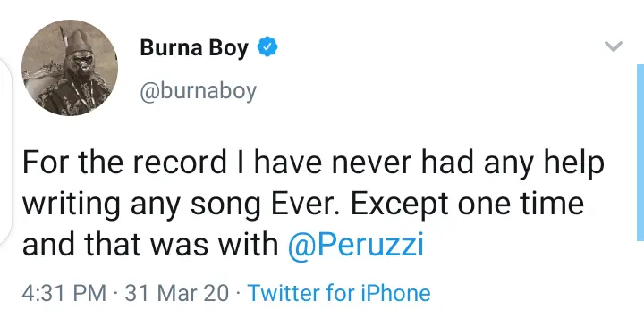644x326 pixels.
Task: Open the @burnaboy handle link
Action: [x=199, y=91]
